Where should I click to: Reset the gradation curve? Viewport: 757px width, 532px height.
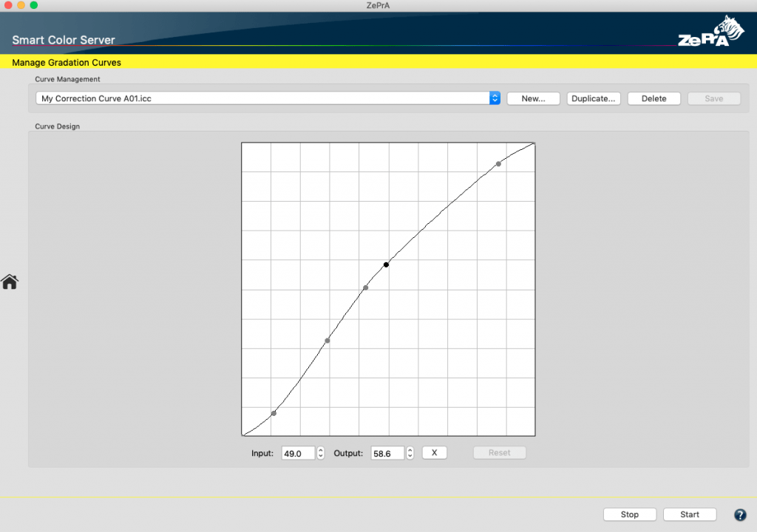pos(499,452)
